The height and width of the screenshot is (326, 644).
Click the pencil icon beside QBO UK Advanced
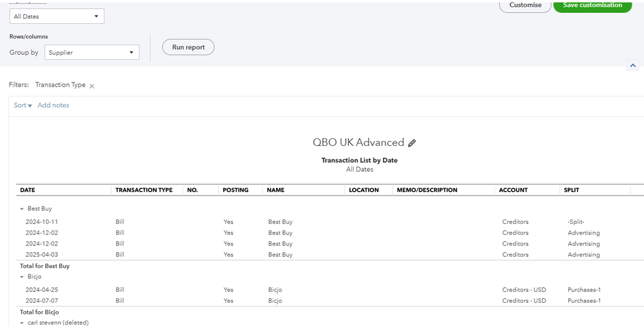tap(413, 143)
